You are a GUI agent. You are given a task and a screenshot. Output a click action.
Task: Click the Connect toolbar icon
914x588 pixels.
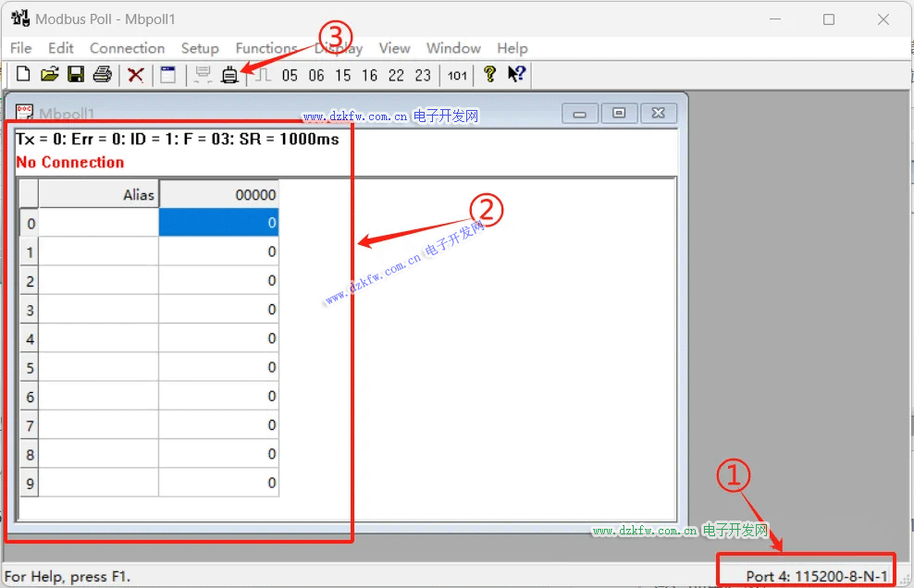pyautogui.click(x=229, y=75)
